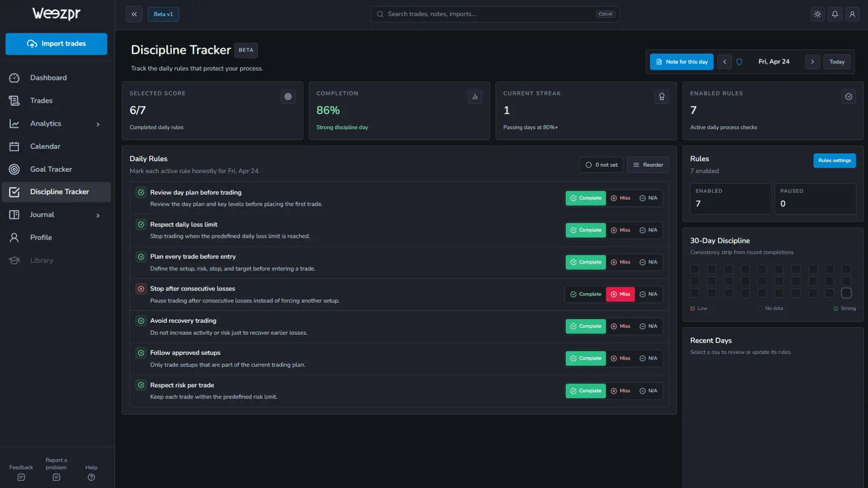
Task: Click the Completion bar chart icon
Action: (x=475, y=96)
